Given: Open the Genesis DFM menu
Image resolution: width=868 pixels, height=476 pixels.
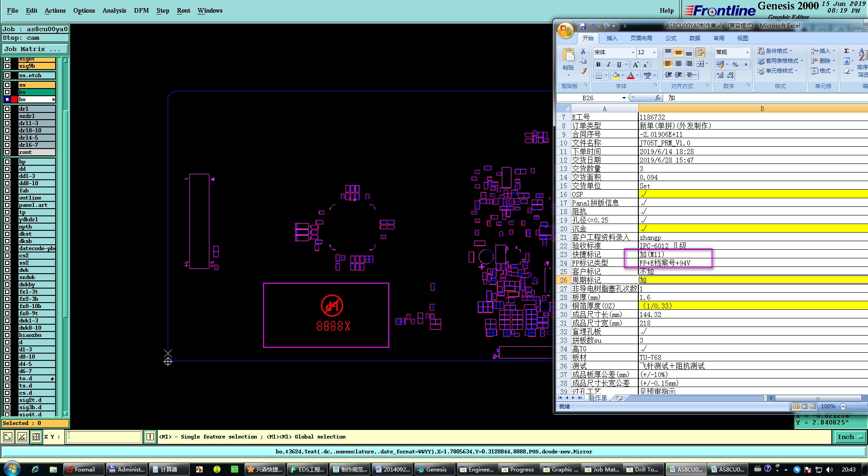Looking at the screenshot, I should point(142,10).
